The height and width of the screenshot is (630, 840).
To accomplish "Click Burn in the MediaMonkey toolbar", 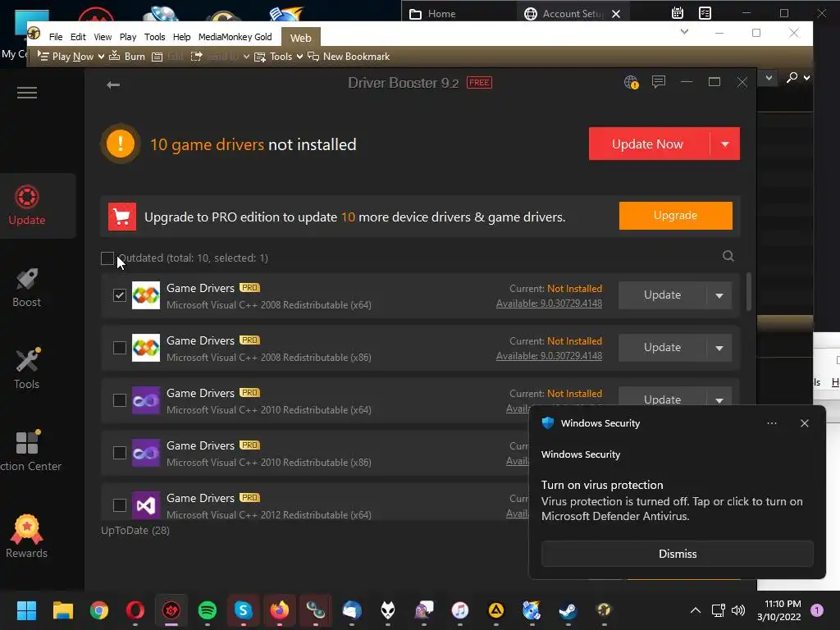I will pos(127,57).
